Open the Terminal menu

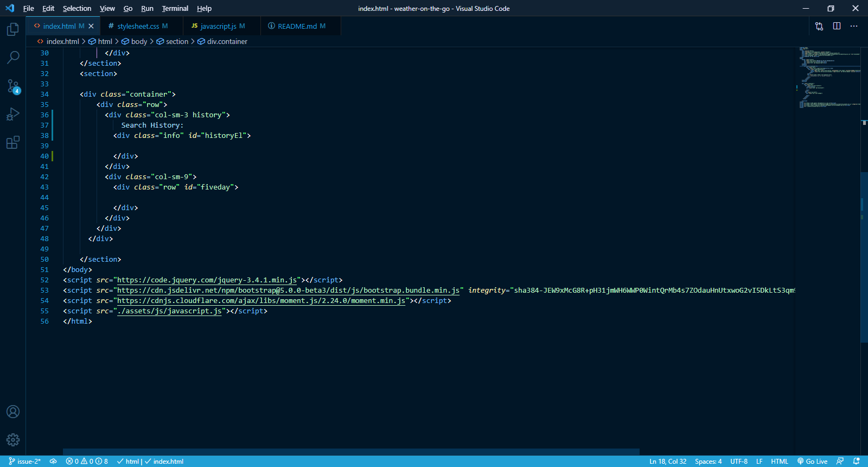pos(175,8)
